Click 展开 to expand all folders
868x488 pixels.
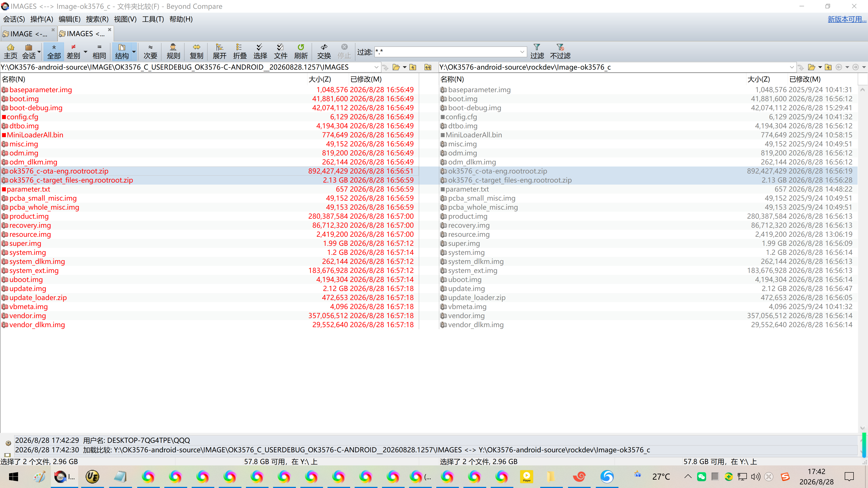[219, 52]
